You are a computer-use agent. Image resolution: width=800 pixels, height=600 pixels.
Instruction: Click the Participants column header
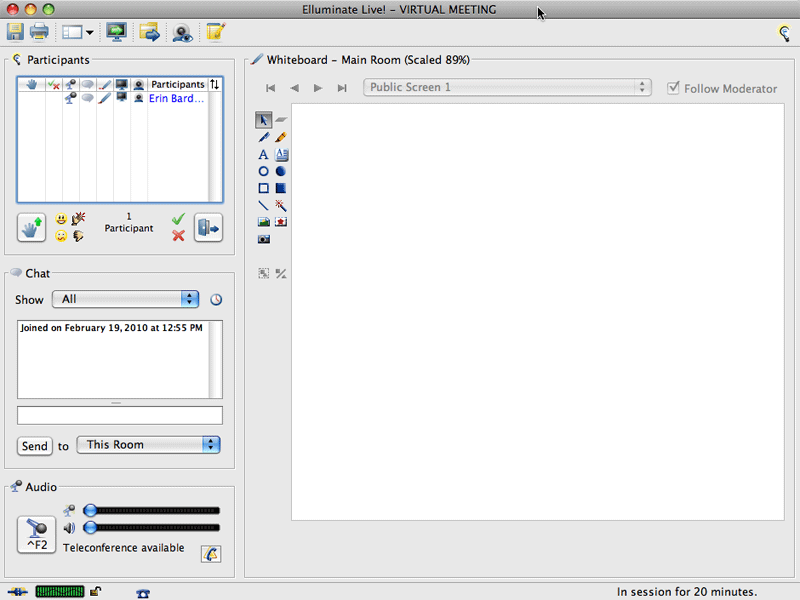pyautogui.click(x=178, y=84)
